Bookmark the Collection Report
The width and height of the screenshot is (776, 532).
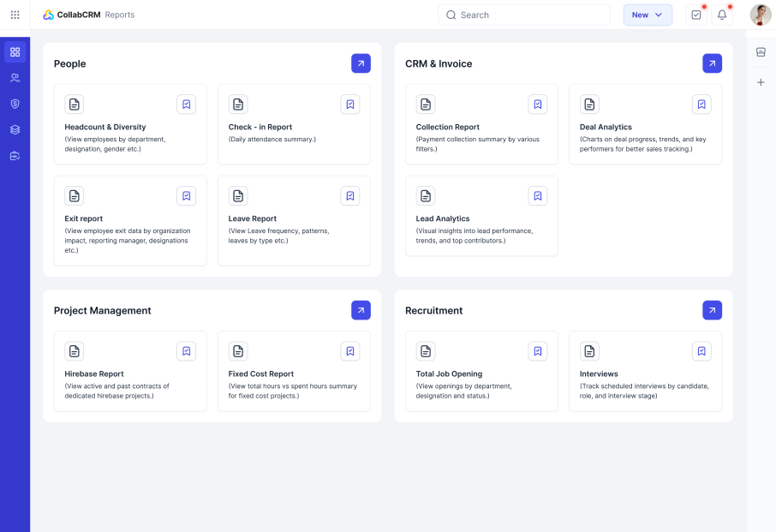pos(538,105)
